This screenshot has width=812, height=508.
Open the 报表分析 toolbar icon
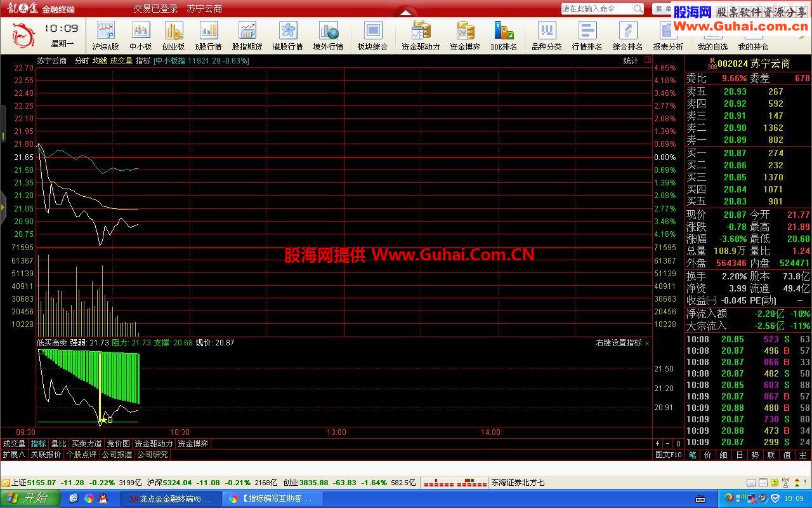(668, 36)
